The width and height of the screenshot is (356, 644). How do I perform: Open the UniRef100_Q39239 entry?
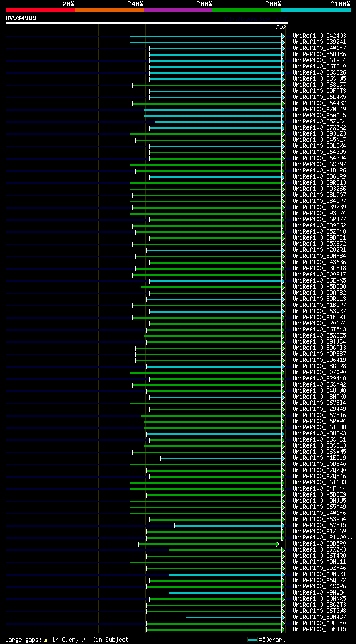pyautogui.click(x=319, y=208)
